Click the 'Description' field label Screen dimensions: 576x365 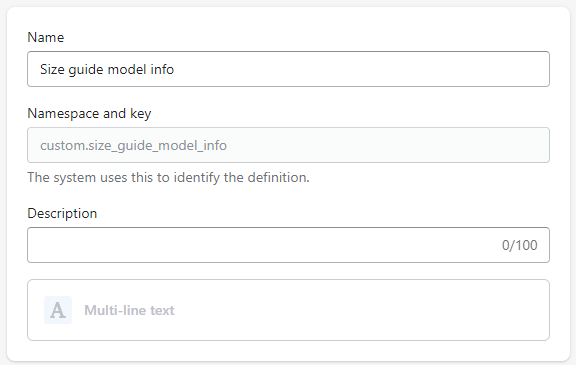tap(62, 213)
